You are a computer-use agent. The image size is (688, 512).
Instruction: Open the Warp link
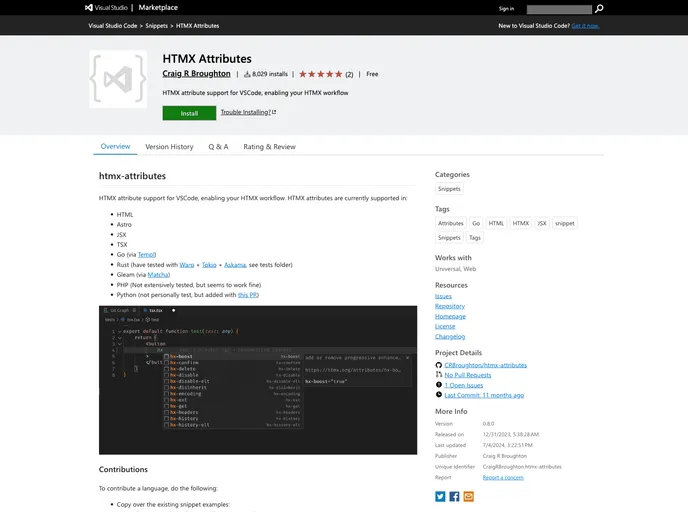(x=186, y=265)
